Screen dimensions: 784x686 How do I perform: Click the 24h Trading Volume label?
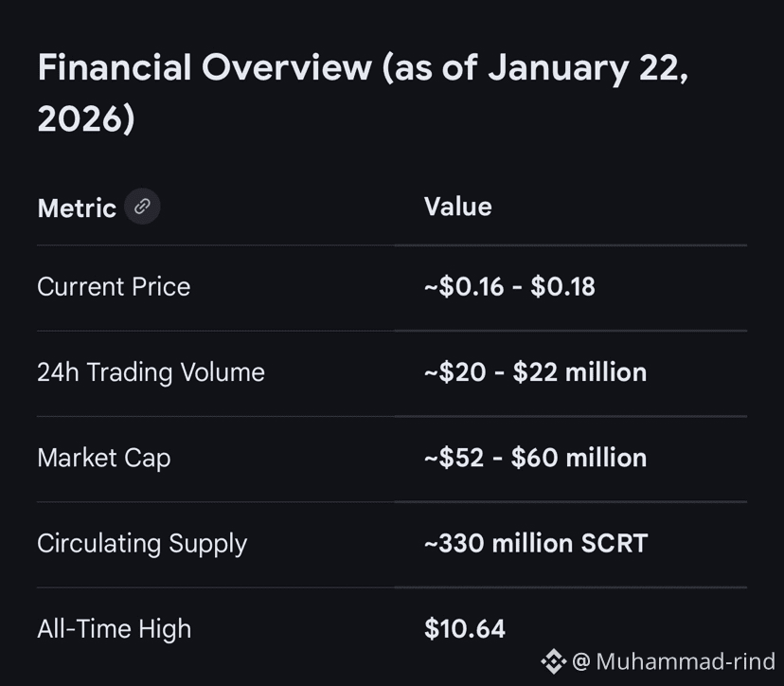coord(151,372)
